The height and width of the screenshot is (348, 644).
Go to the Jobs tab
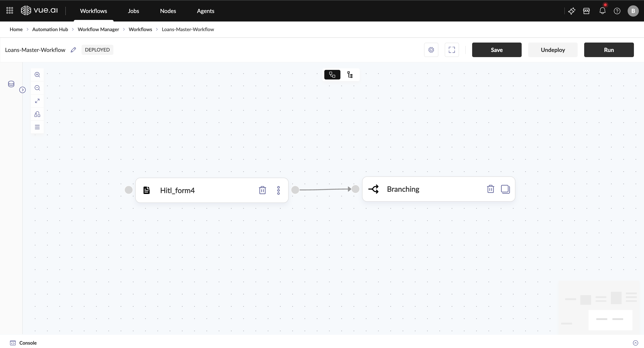pos(133,11)
